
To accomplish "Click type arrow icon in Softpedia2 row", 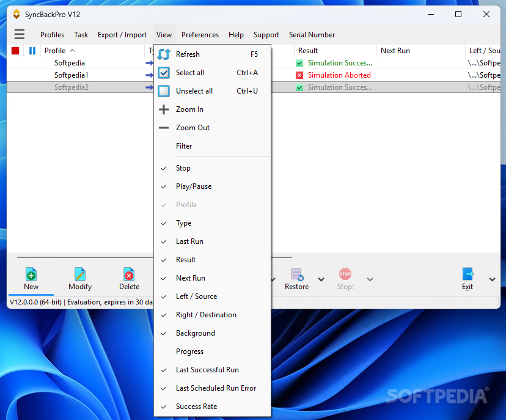I will pos(149,87).
